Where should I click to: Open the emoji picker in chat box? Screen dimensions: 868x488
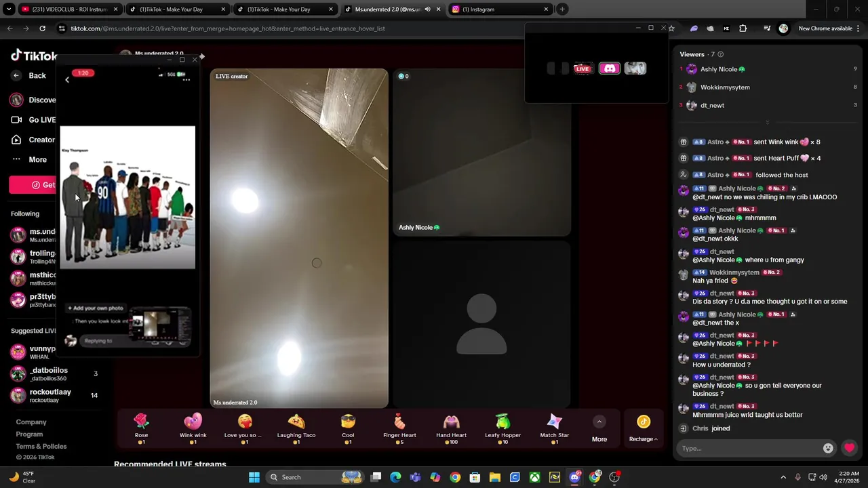pos(828,448)
